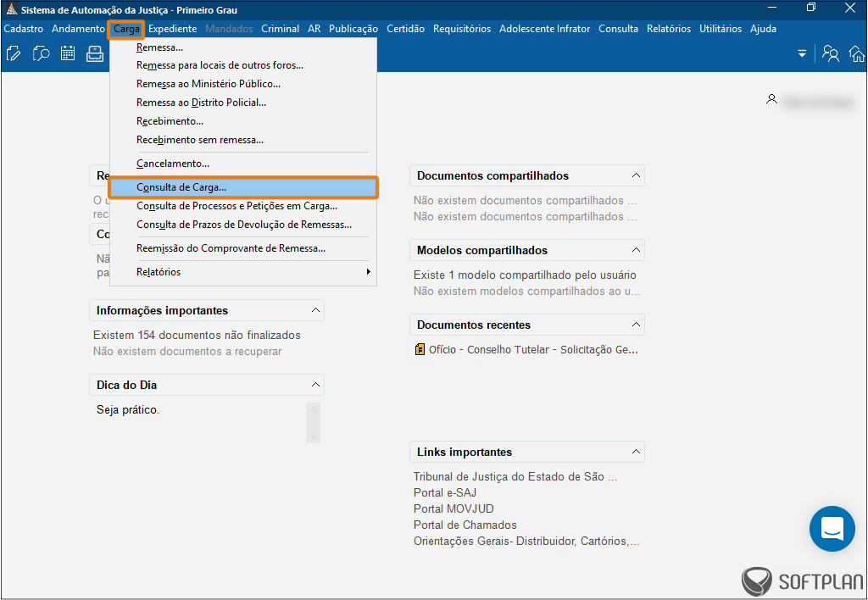Select Remessa para locais de outros foros
The width and height of the screenshot is (868, 600).
coord(243,65)
